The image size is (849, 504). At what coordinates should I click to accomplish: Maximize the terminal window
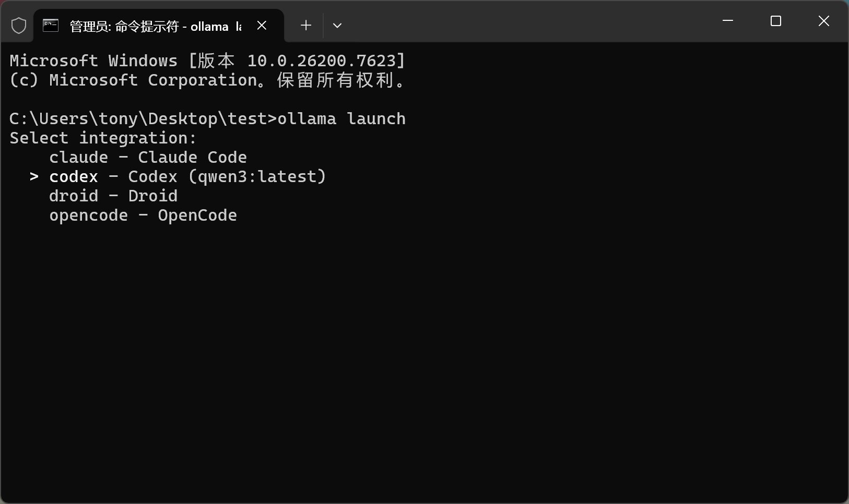point(776,21)
